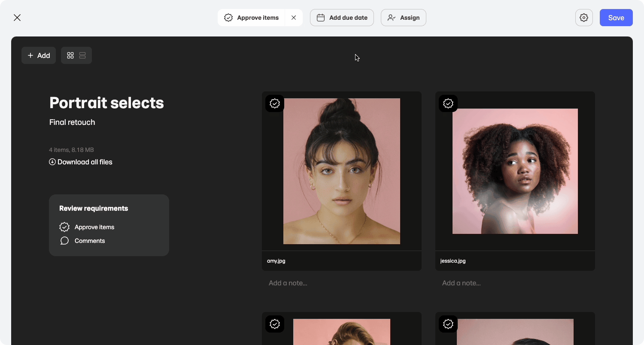Toggle approval badge on jessica.jpg

(448, 103)
